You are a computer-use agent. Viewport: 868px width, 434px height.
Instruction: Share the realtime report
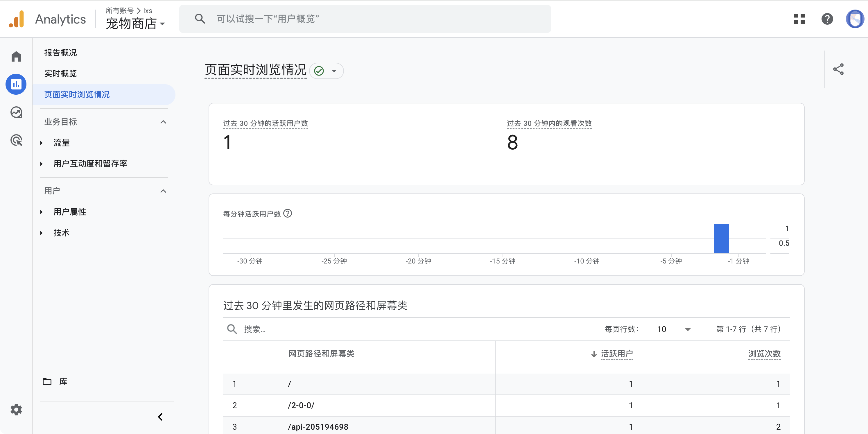(x=838, y=69)
